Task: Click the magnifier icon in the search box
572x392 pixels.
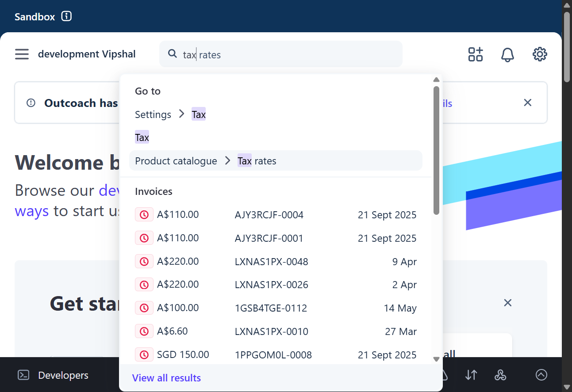Action: click(173, 54)
